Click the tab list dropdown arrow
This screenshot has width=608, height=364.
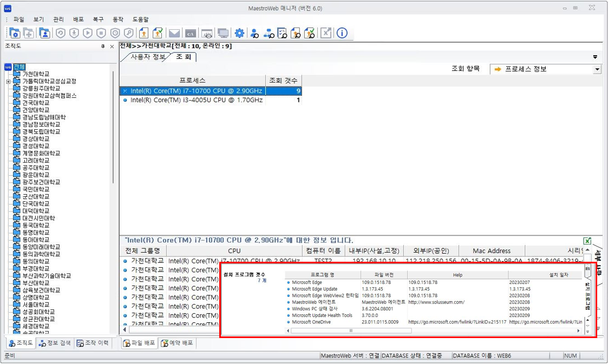point(595,57)
